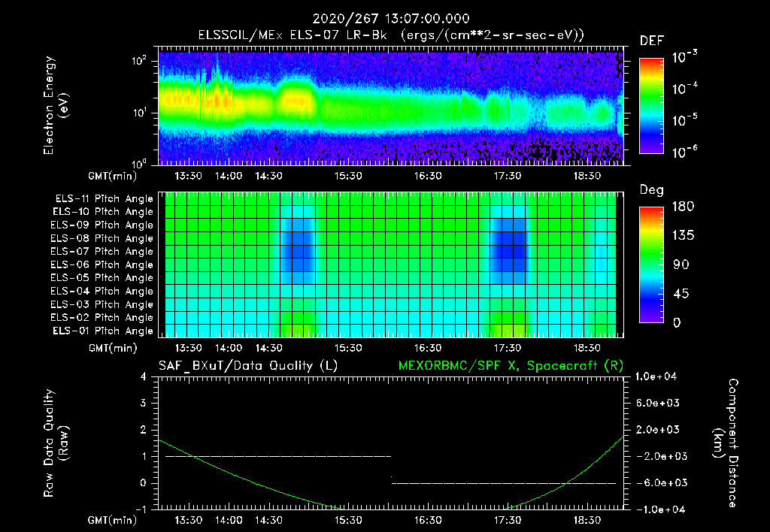This screenshot has height=532, width=770.
Task: Click the Deg pitch angle color bar
Action: pos(651,264)
